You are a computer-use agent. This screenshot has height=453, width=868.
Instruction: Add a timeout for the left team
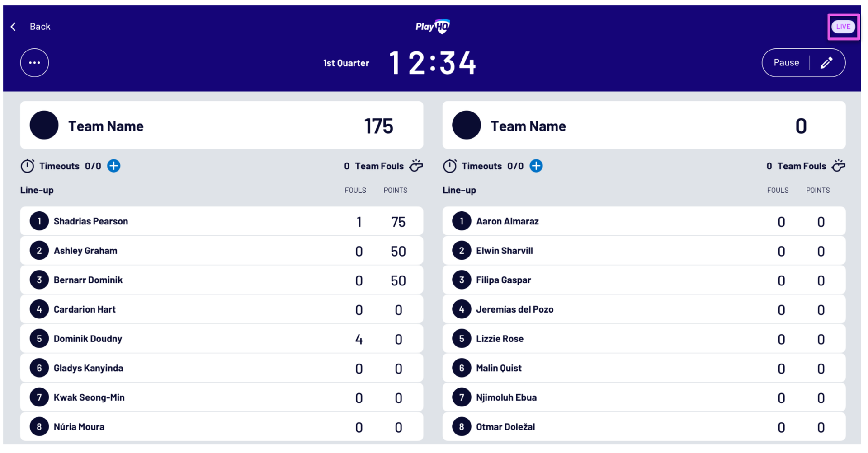point(114,166)
